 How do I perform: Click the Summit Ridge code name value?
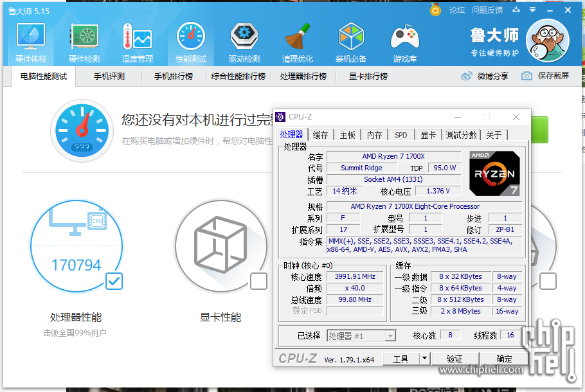coord(361,168)
